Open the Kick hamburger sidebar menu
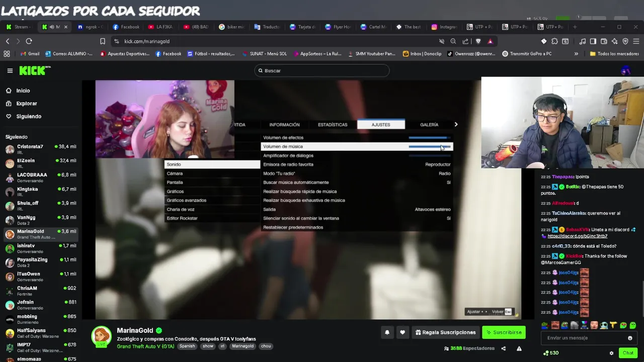Image resolution: width=644 pixels, height=362 pixels. (10, 71)
